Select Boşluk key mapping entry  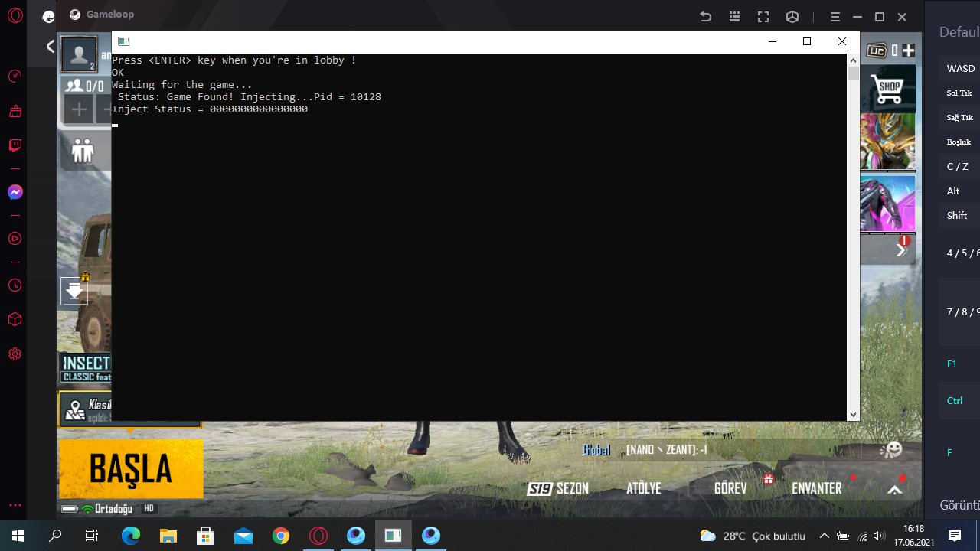pos(959,142)
